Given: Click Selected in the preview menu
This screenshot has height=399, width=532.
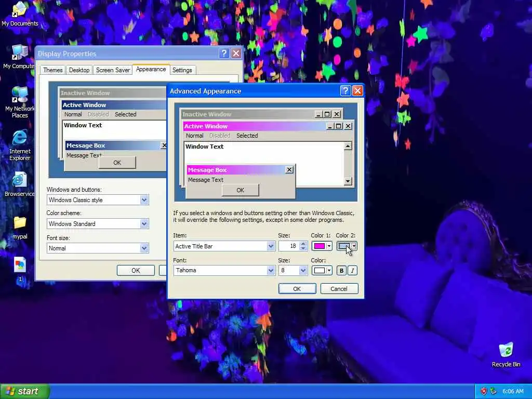Looking at the screenshot, I should 247,136.
